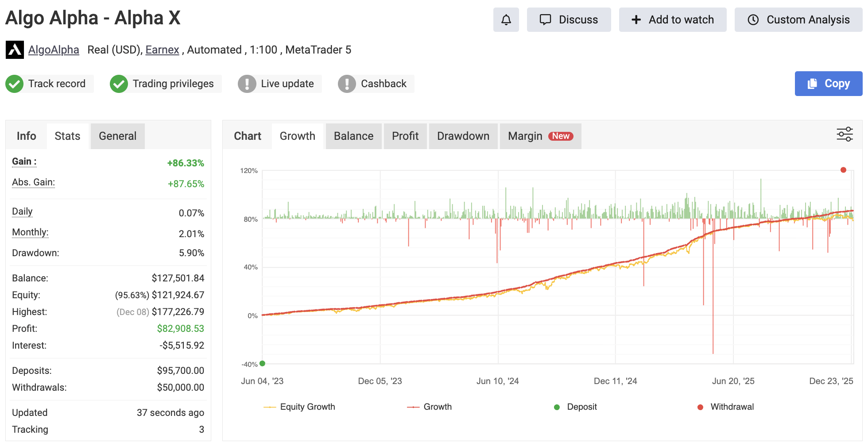Open the Profit chart tab
The image size is (868, 446).
pyautogui.click(x=405, y=136)
